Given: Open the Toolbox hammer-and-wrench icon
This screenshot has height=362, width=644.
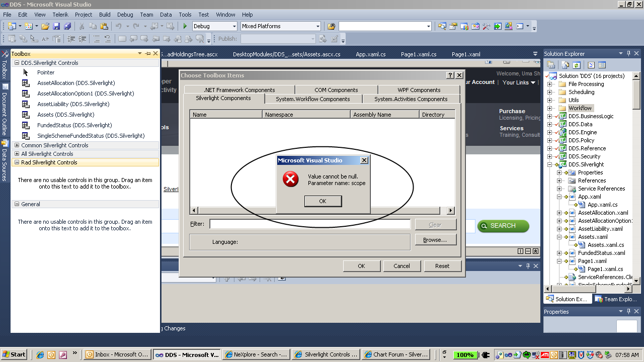Looking at the screenshot, I should pos(487,26).
